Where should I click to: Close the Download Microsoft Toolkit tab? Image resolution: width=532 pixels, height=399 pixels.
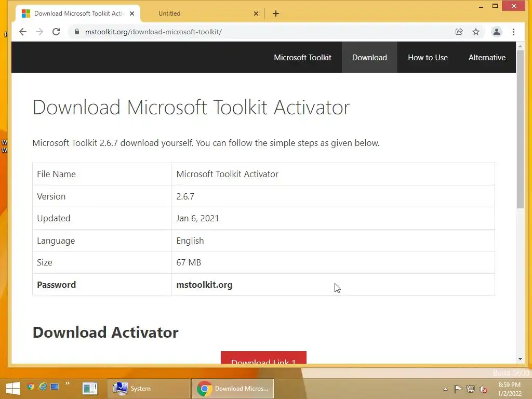(132, 14)
